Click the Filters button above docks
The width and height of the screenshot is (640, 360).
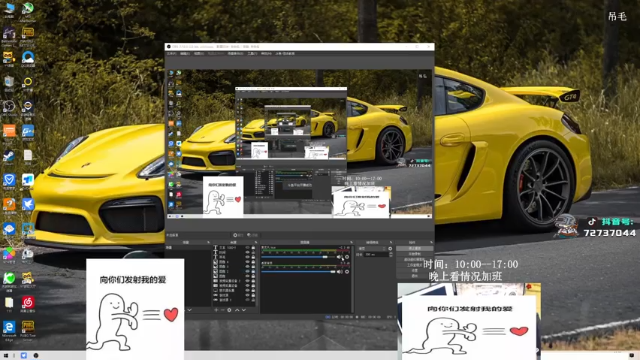[253, 235]
